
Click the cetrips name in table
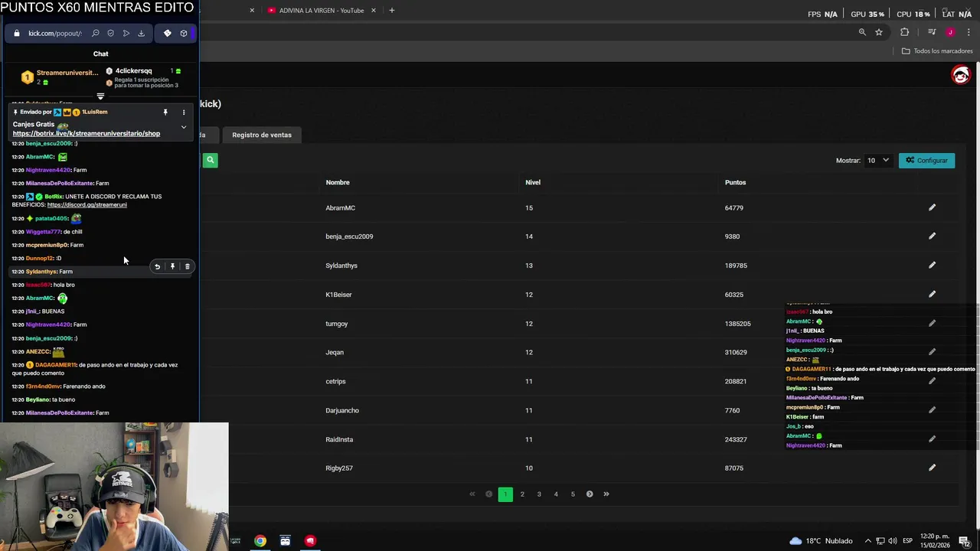coord(335,381)
